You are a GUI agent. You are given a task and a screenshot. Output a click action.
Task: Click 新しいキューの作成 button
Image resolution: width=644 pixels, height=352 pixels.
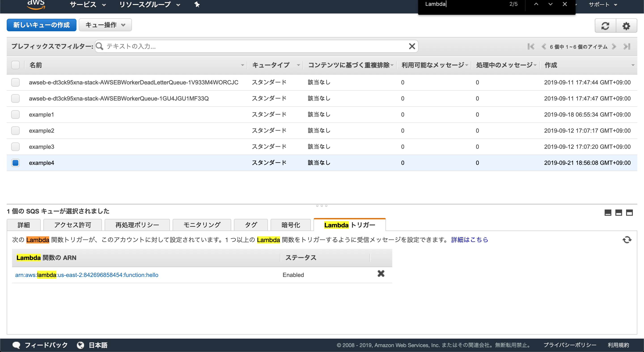coord(42,25)
